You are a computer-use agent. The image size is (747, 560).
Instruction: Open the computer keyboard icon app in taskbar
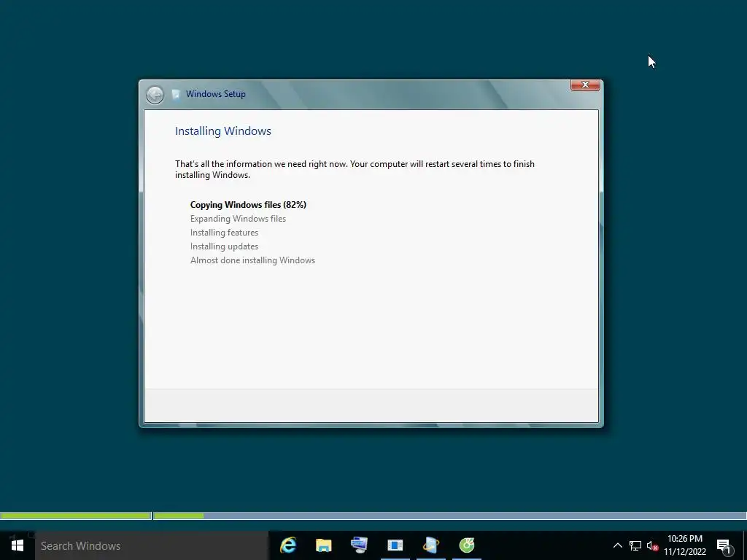[359, 545]
